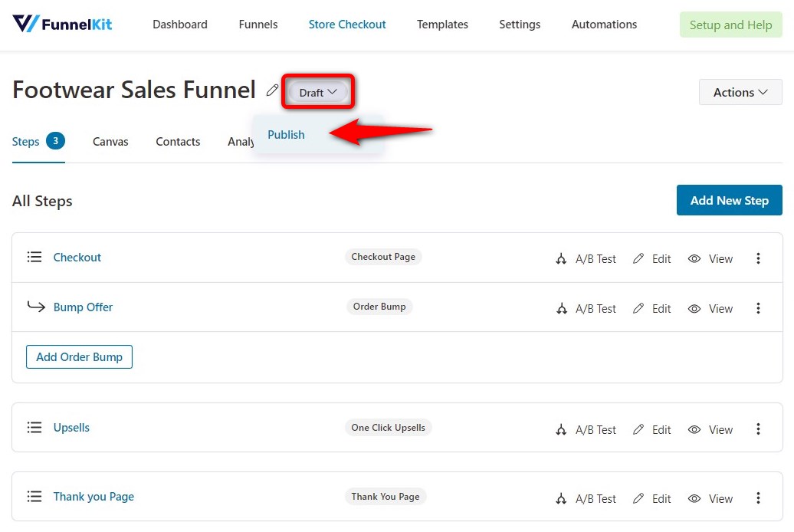
Task: Start A/B Test for Thank you Page
Action: (x=586, y=498)
